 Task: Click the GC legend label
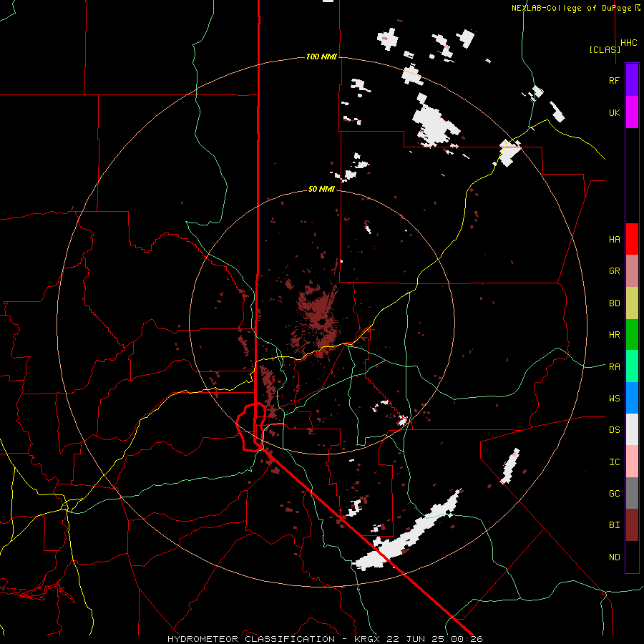click(x=614, y=494)
